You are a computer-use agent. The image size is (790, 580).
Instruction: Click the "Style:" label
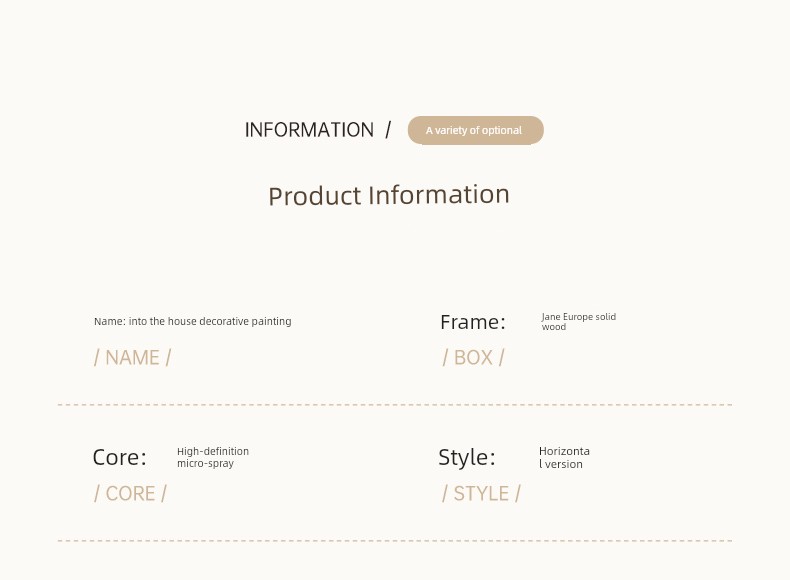click(x=467, y=458)
